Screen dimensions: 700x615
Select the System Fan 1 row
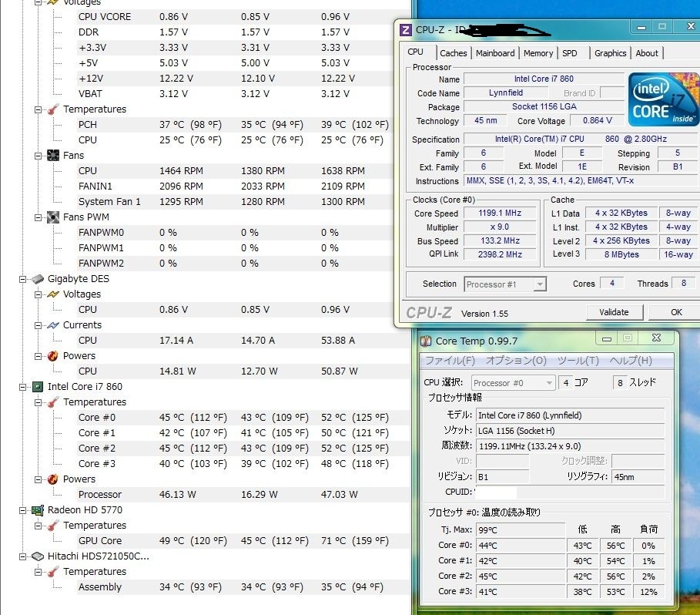click(x=243, y=202)
